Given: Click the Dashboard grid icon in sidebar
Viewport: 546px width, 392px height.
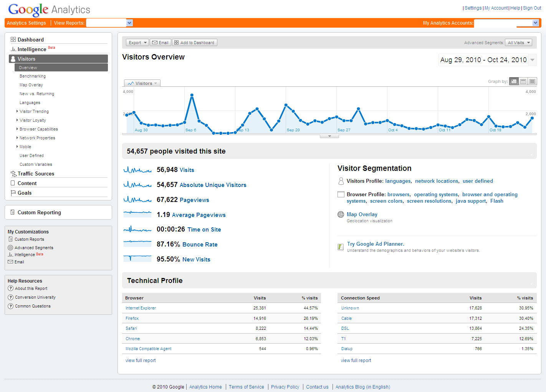Looking at the screenshot, I should 13,40.
